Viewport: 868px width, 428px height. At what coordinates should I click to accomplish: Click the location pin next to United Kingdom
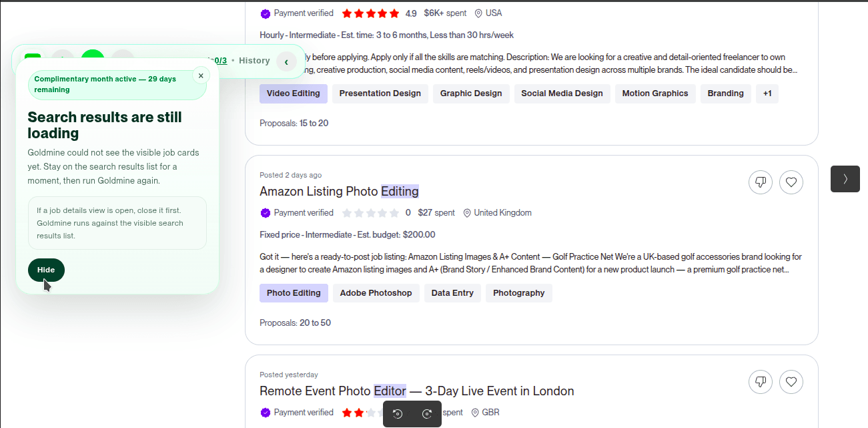(x=467, y=213)
